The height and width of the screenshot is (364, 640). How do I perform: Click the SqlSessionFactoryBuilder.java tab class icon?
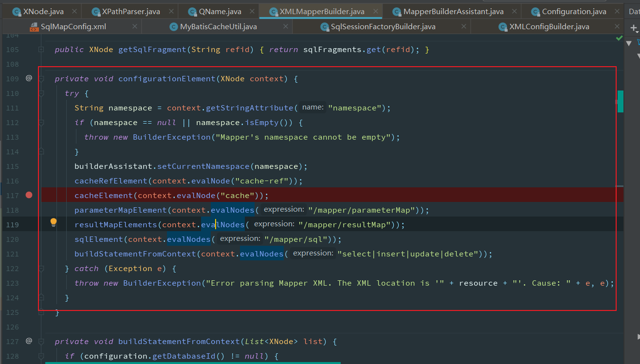click(324, 27)
